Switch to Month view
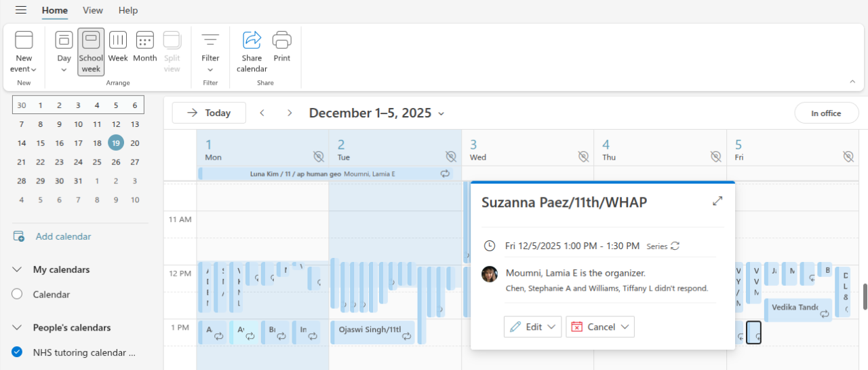 pyautogui.click(x=144, y=47)
